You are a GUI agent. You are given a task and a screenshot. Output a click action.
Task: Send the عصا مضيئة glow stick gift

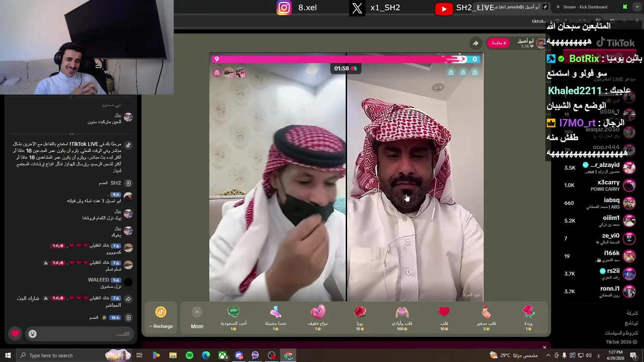point(275,317)
